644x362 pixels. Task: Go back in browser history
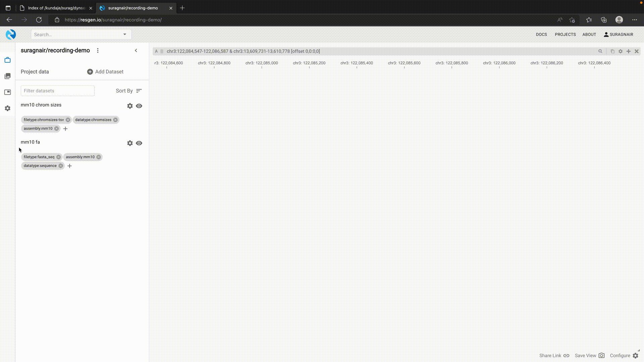coord(9,20)
